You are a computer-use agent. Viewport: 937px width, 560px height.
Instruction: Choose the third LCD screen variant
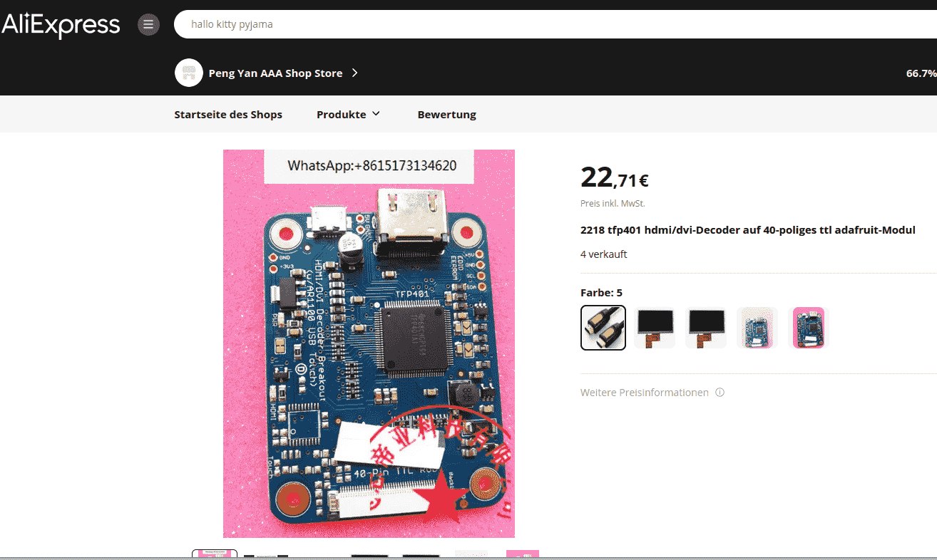706,328
